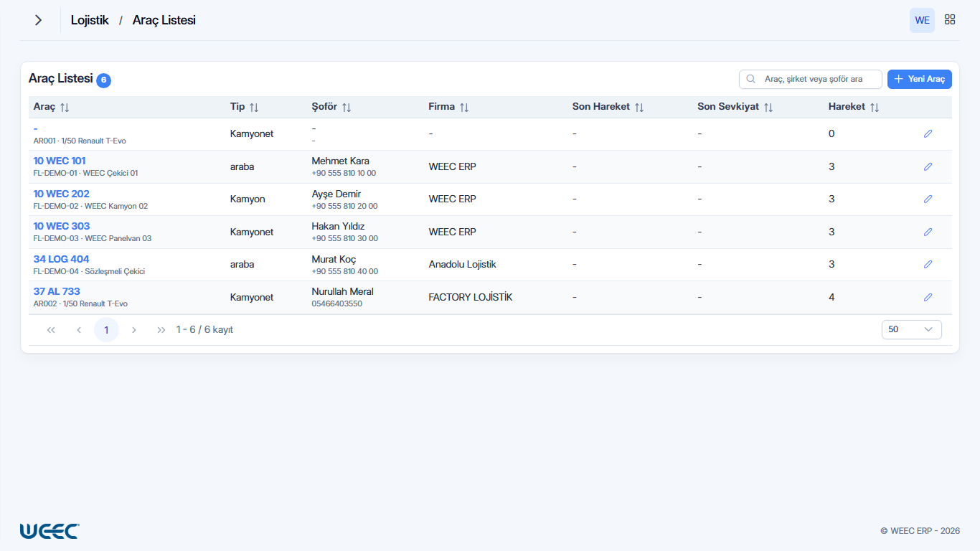Sort by the Hareket column

click(875, 107)
